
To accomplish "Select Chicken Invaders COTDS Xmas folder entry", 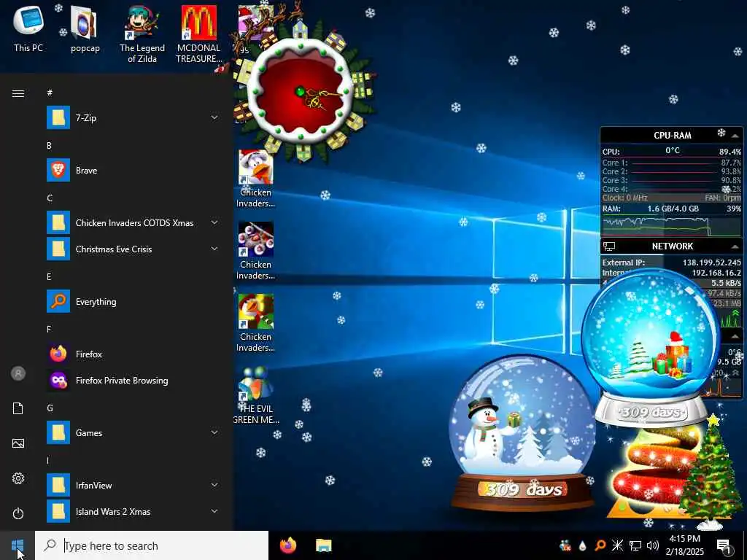I will (133, 222).
